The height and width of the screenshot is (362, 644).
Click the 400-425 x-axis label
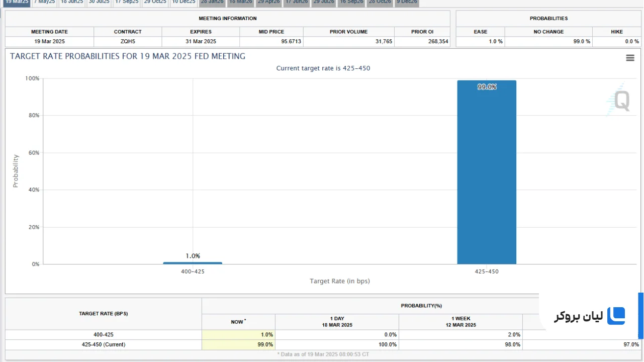[x=193, y=271]
